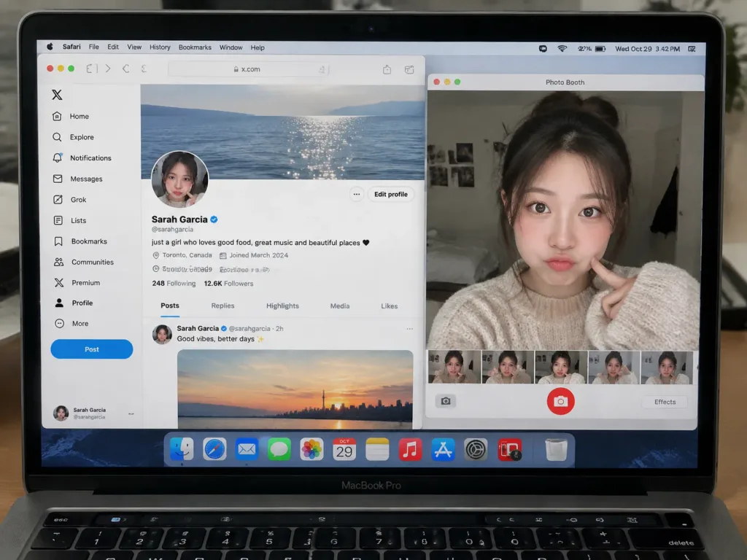Open the sunset skyline post image

(295, 389)
